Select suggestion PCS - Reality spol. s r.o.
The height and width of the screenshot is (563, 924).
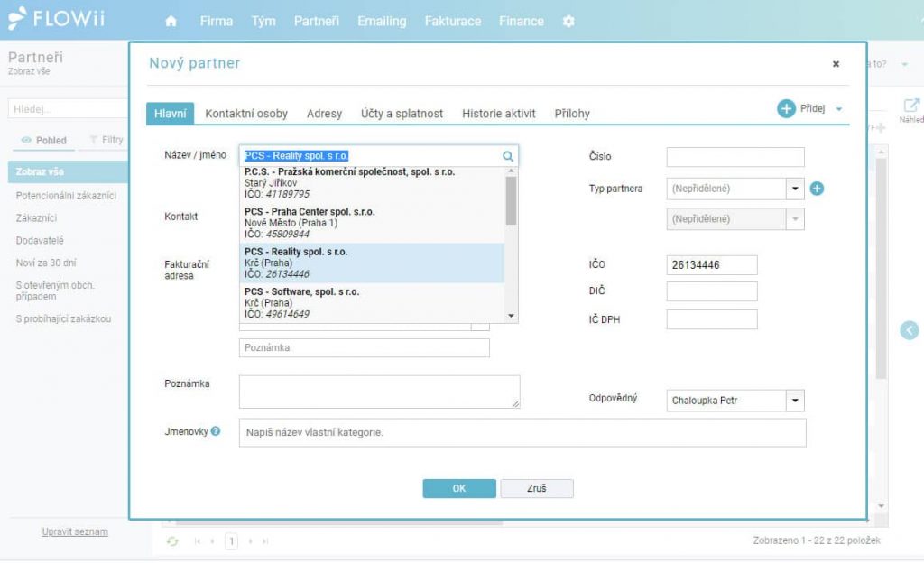click(x=372, y=263)
